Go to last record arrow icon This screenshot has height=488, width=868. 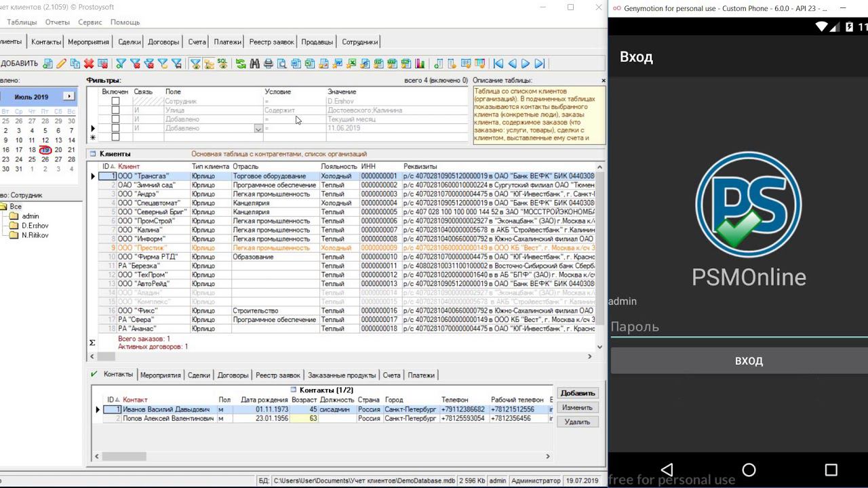pyautogui.click(x=540, y=64)
